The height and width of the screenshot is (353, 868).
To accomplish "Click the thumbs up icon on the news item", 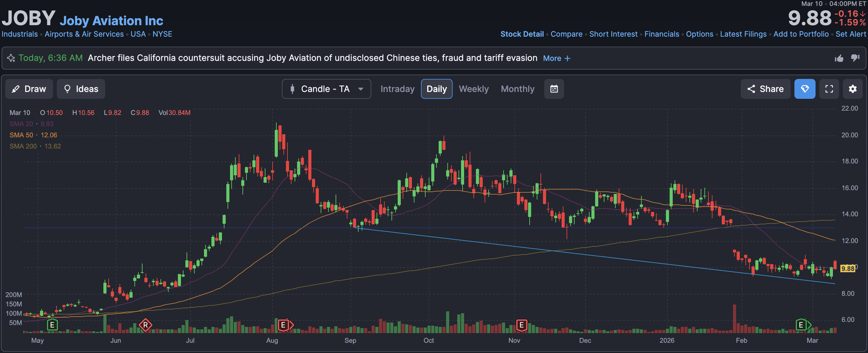I will [839, 58].
